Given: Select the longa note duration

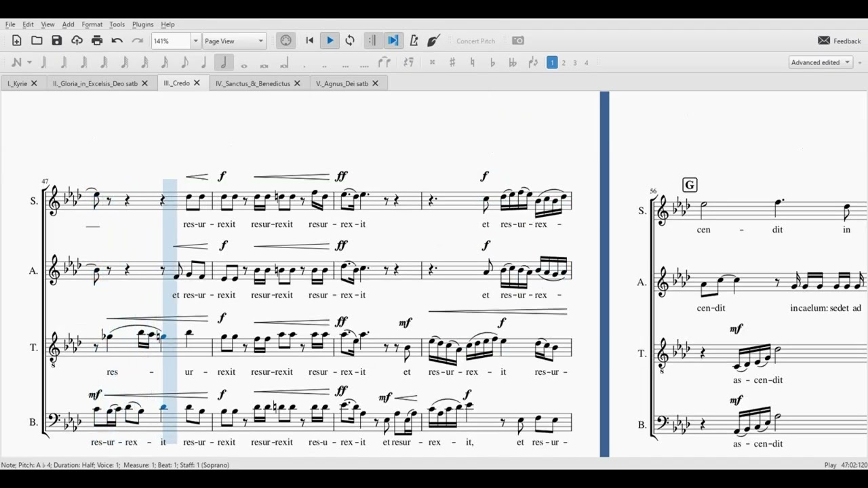Looking at the screenshot, I should [x=284, y=62].
